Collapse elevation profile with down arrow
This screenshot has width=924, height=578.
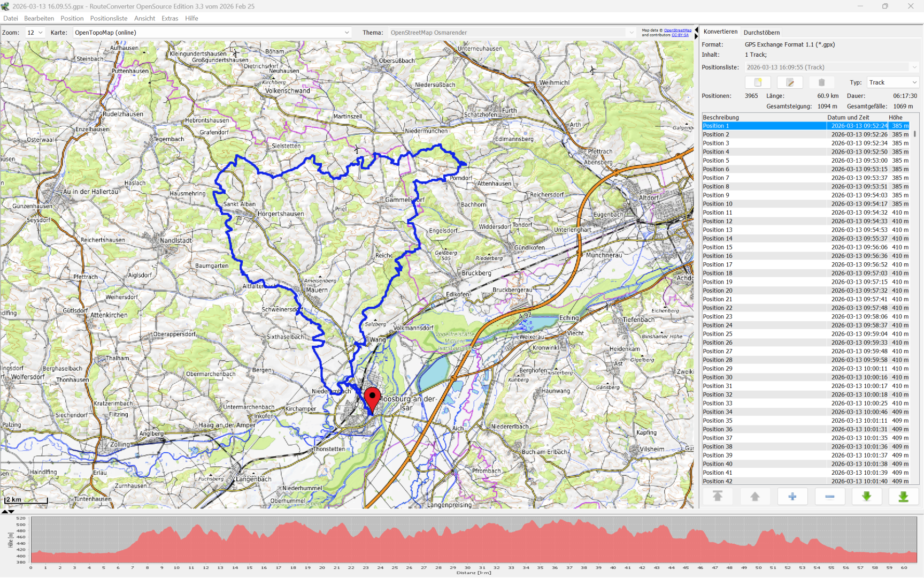pos(11,512)
